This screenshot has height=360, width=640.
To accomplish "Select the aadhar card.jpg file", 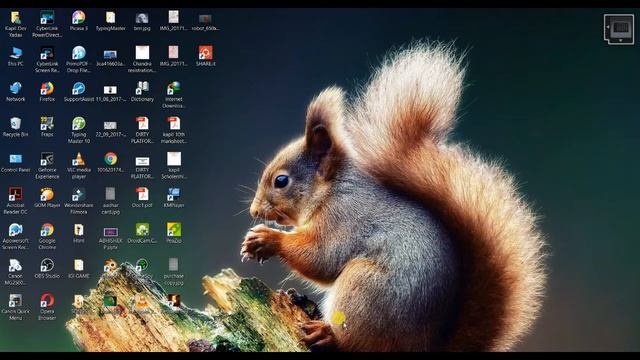I will [x=111, y=201].
